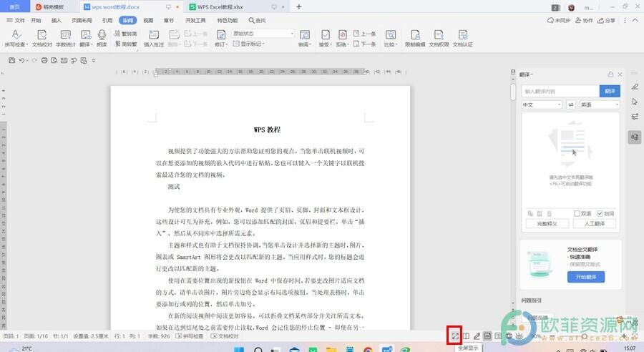Convert text with 简转繁
This screenshot has height=352, width=644.
click(x=126, y=44)
